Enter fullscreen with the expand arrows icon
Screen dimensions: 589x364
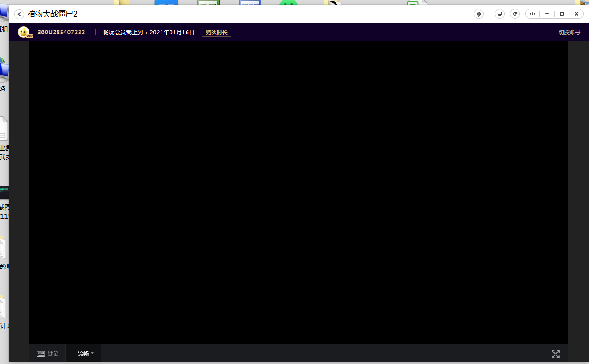(556, 354)
